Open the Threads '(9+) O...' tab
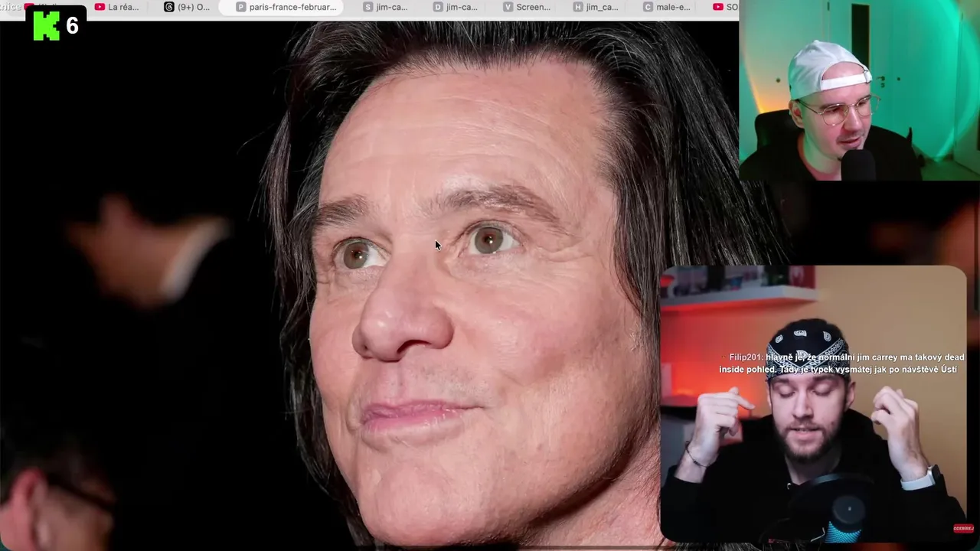Viewport: 980px width, 551px height. 187,7
